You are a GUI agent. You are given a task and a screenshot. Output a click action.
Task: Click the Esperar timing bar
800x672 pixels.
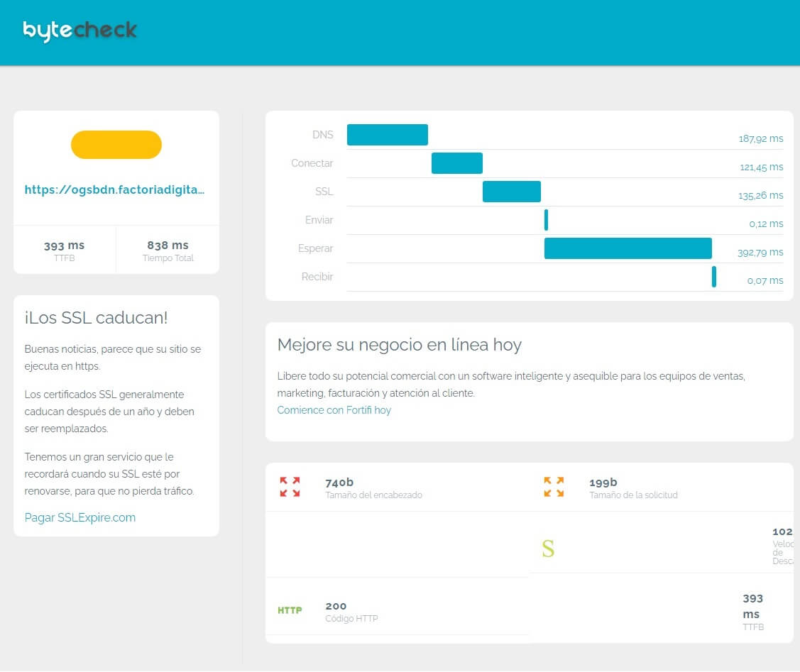[628, 248]
